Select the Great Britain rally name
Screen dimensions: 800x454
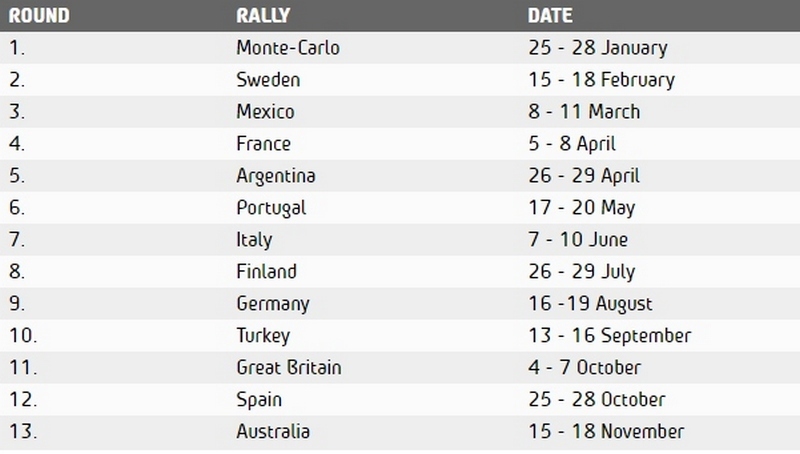pyautogui.click(x=289, y=368)
